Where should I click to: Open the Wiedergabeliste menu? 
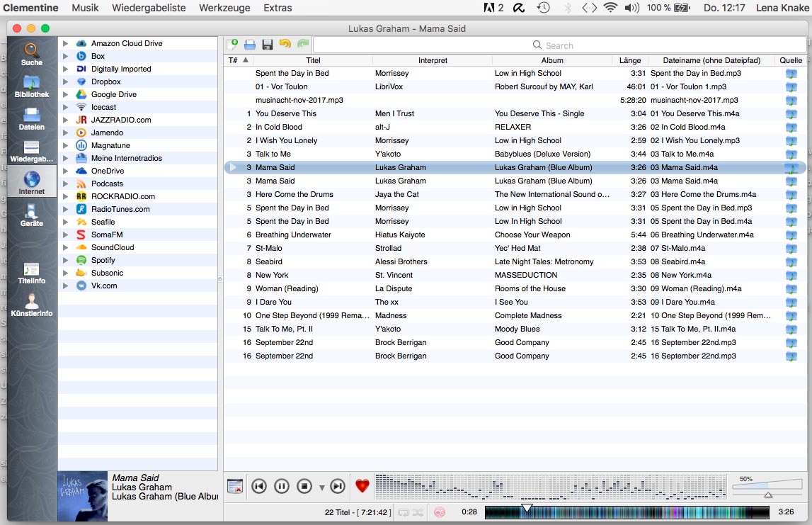click(x=149, y=8)
